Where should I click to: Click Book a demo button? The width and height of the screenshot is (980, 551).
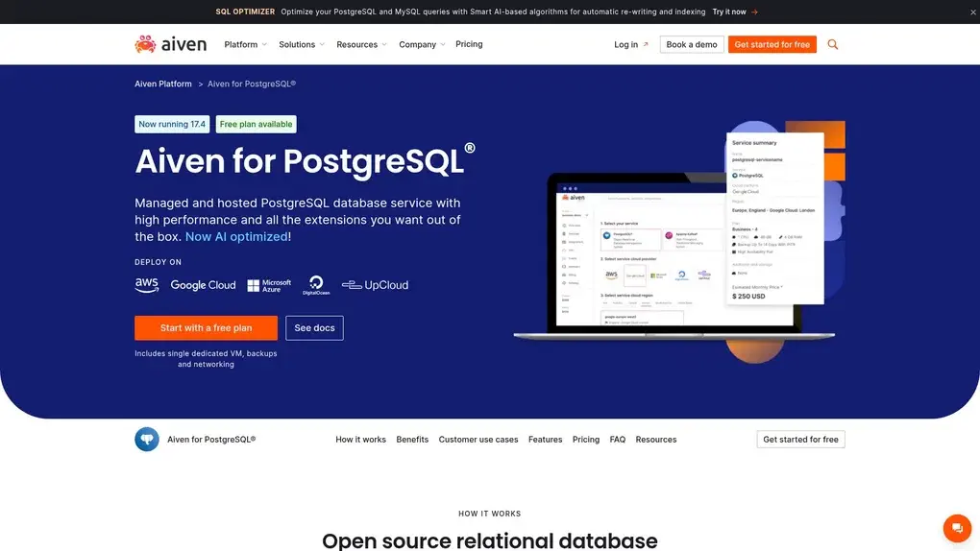(691, 44)
